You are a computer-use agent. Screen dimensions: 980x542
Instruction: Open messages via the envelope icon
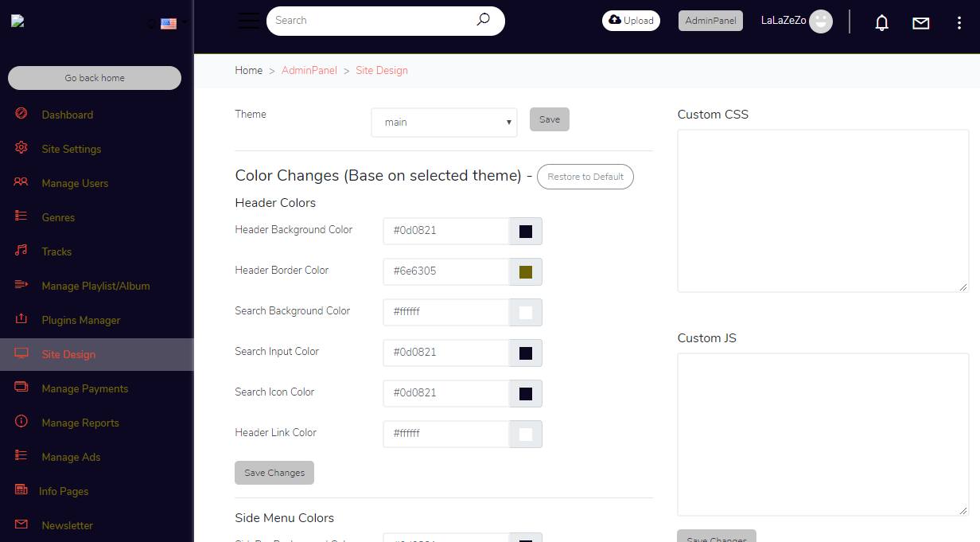(x=920, y=21)
